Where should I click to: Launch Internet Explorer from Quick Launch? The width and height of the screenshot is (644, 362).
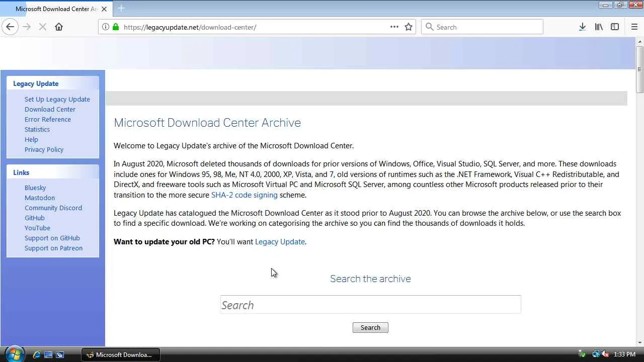tap(37, 354)
